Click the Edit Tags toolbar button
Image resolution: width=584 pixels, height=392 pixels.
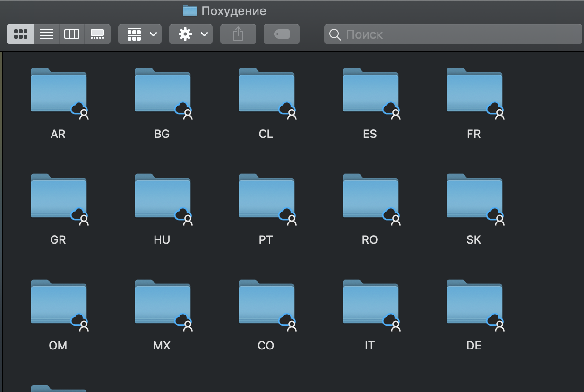[x=282, y=34]
